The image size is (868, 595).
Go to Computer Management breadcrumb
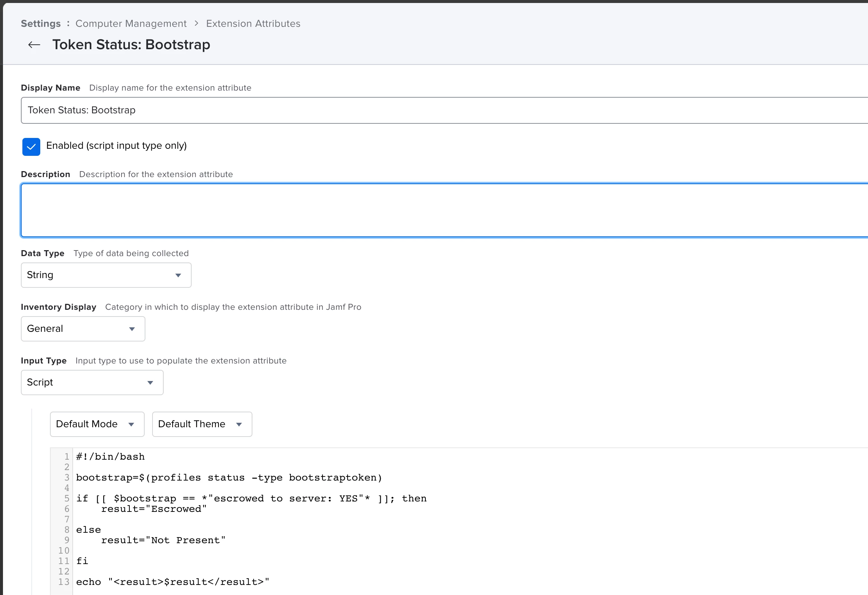(131, 23)
